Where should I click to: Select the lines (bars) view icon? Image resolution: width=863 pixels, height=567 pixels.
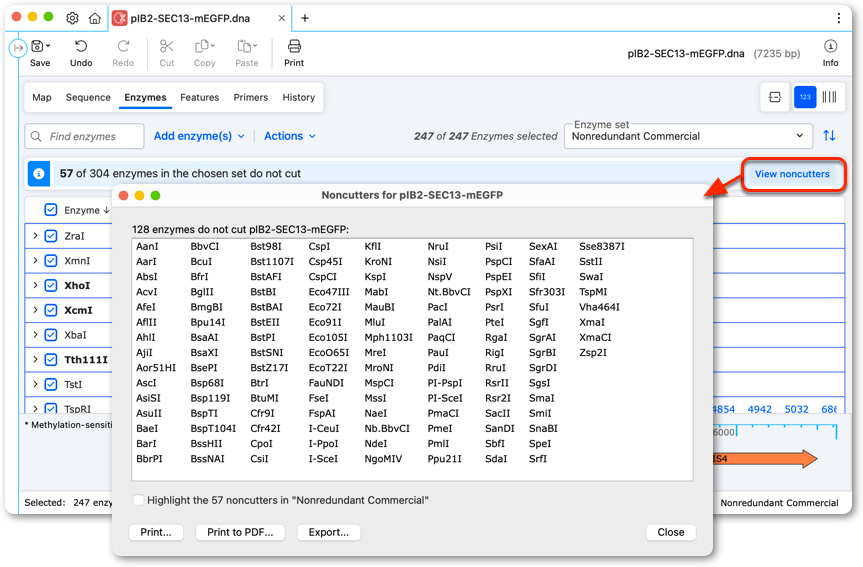[x=829, y=97]
